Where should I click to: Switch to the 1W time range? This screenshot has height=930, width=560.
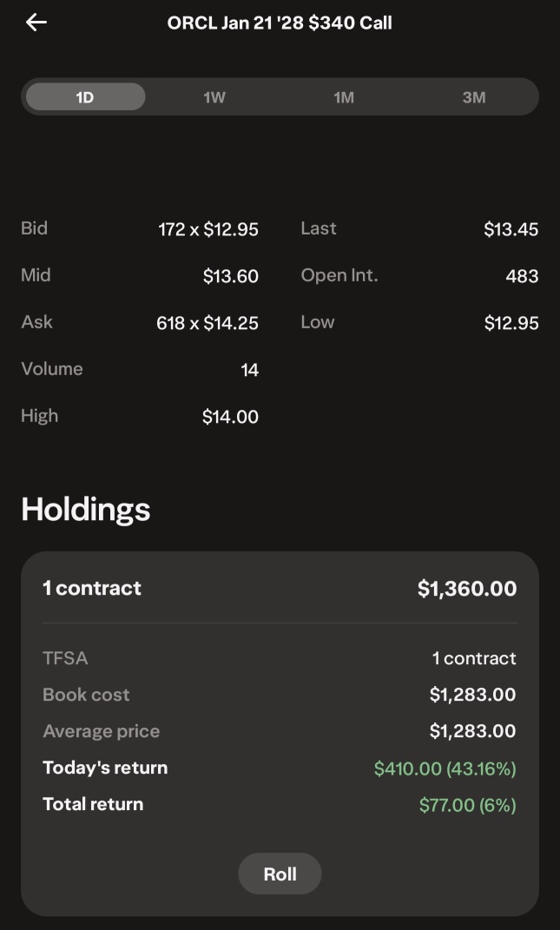[214, 96]
